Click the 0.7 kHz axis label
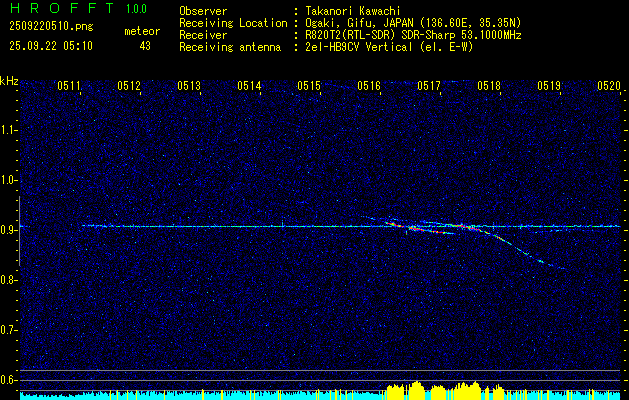This screenshot has width=629, height=400. point(7,330)
